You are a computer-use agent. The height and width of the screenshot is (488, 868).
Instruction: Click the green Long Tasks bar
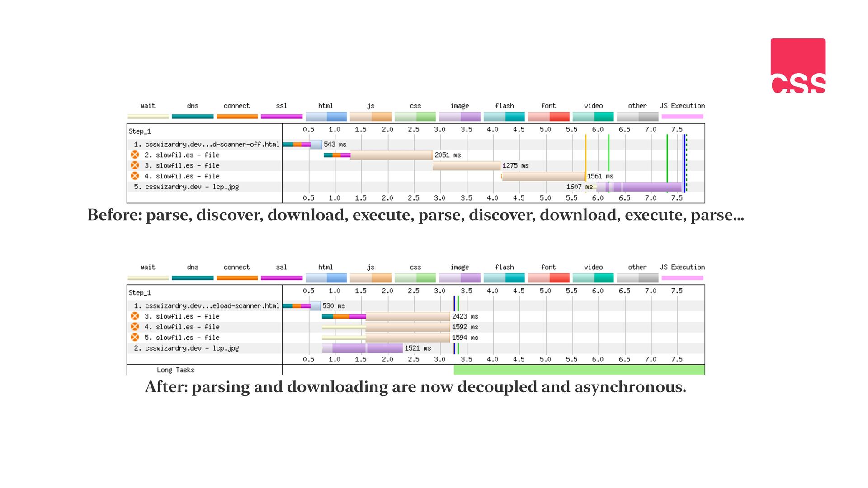coord(579,370)
